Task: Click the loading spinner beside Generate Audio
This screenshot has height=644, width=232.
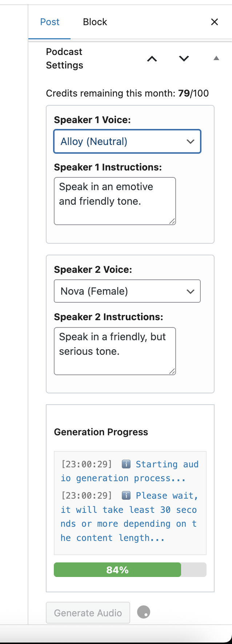Action: tap(144, 612)
